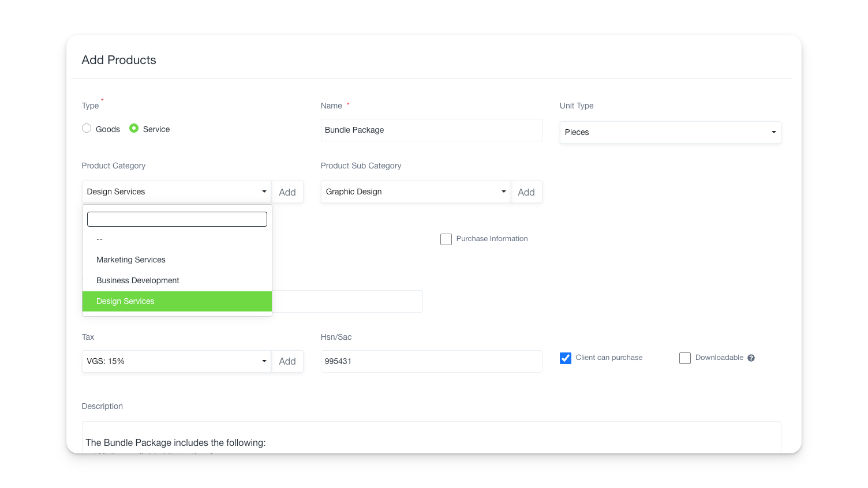Click Add next to Product Sub Category

(526, 192)
